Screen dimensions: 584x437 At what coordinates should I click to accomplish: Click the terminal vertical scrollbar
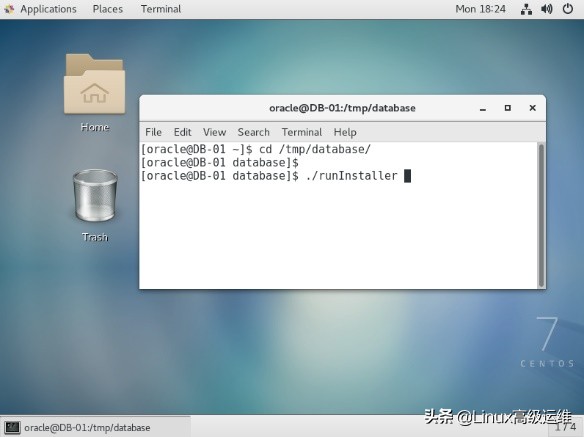[541, 215]
